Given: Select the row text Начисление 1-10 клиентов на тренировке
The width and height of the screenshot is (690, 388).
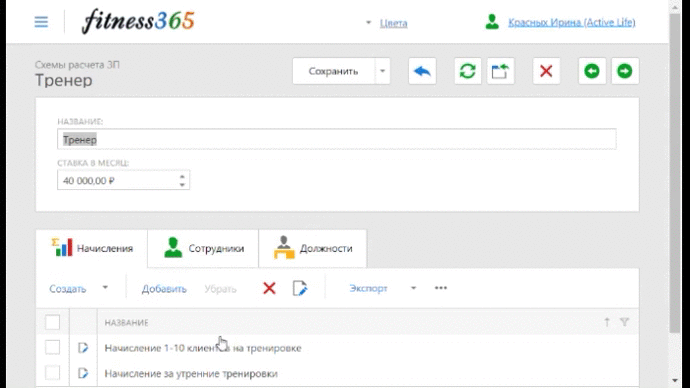Looking at the screenshot, I should [x=203, y=348].
